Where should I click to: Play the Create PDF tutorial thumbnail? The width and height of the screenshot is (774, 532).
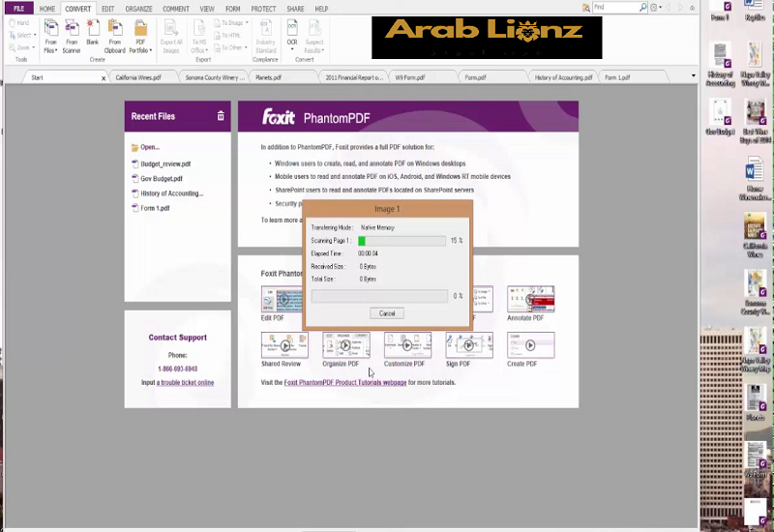[530, 345]
